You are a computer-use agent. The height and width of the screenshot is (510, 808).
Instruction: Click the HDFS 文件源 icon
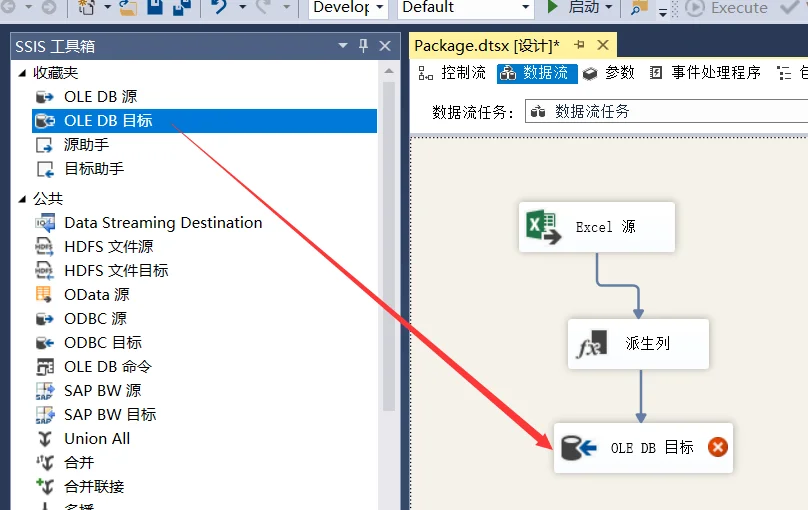tap(44, 247)
